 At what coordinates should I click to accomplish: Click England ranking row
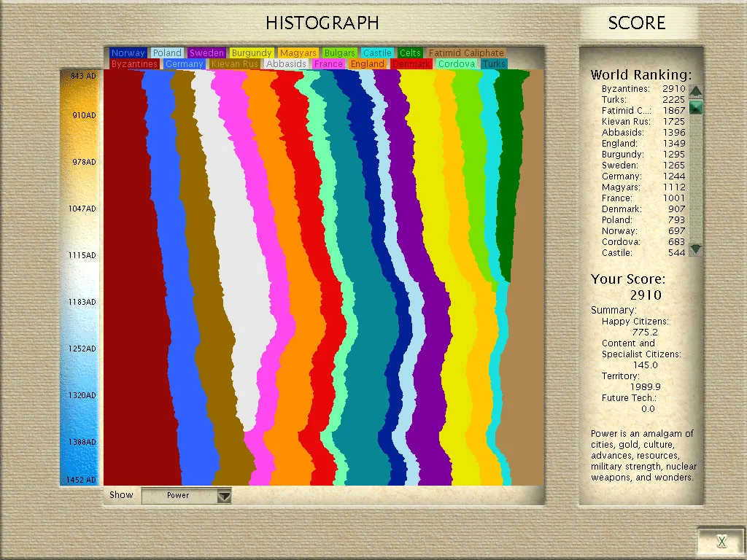643,144
